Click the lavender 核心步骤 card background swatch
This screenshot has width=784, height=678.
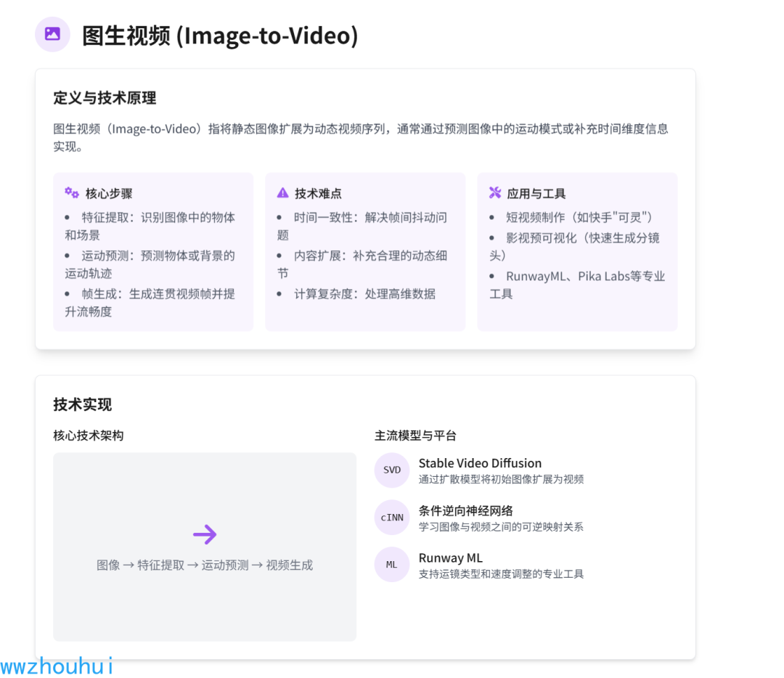[152, 319]
